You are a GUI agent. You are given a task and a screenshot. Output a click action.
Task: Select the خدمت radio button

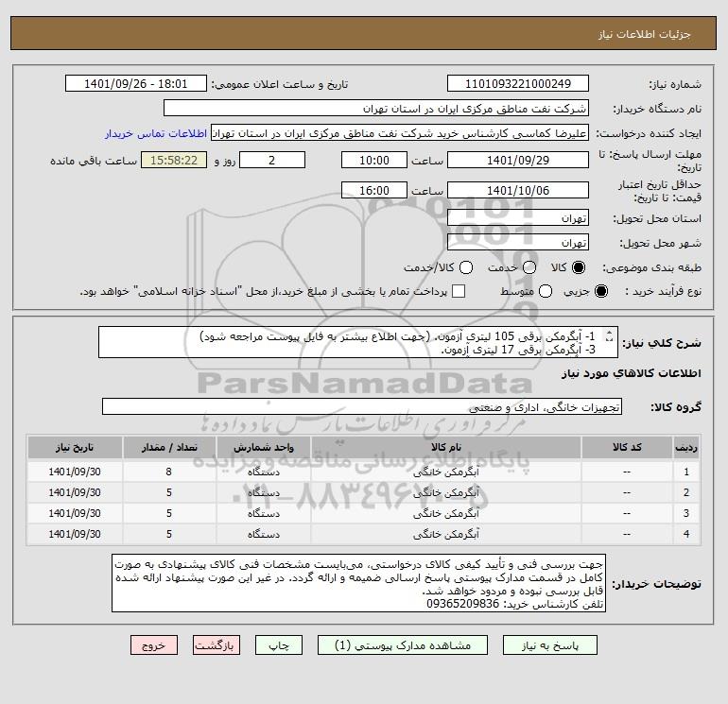coord(529,267)
